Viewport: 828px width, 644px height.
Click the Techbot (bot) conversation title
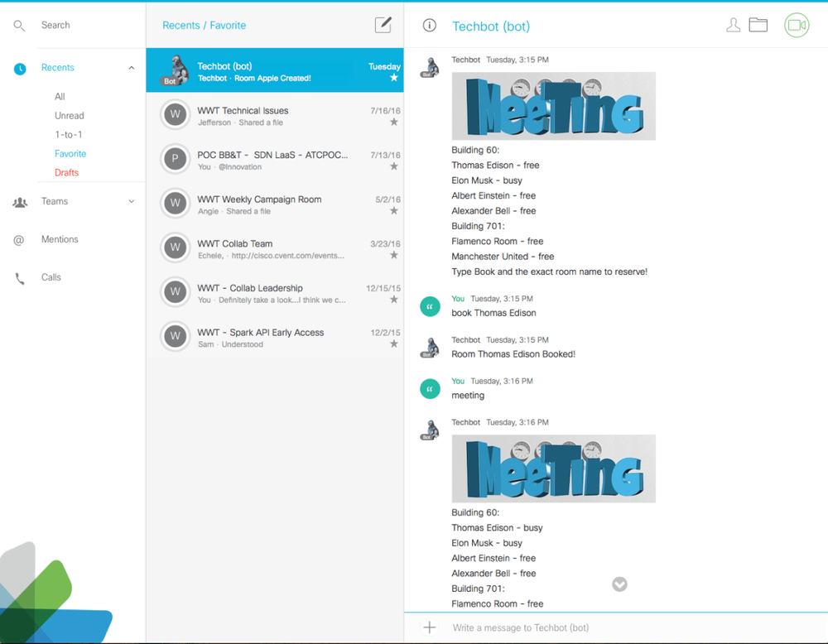click(490, 26)
